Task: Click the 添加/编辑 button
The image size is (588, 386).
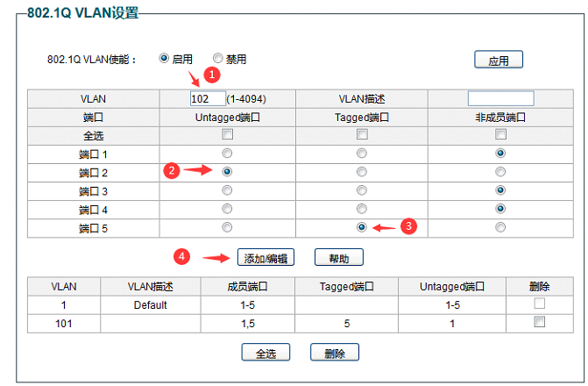Action: (x=264, y=257)
